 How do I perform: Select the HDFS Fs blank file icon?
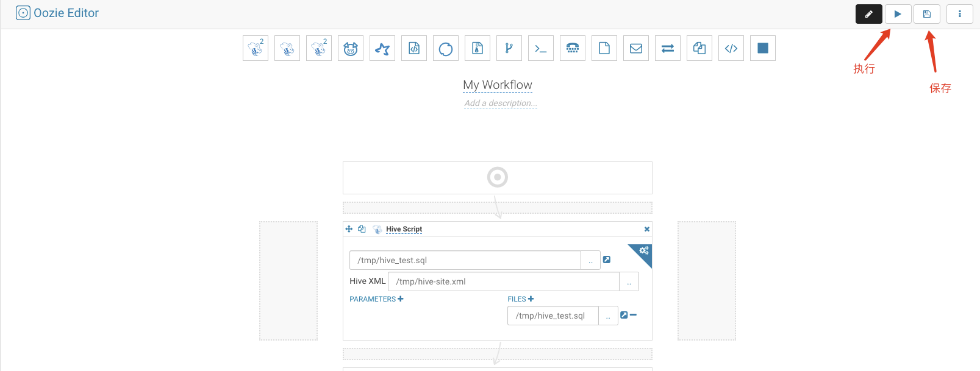pyautogui.click(x=604, y=48)
